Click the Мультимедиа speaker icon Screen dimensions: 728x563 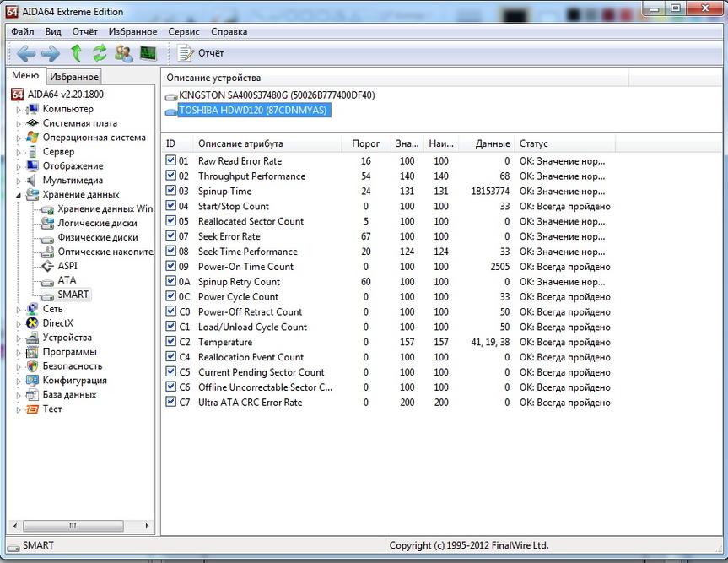[31, 181]
